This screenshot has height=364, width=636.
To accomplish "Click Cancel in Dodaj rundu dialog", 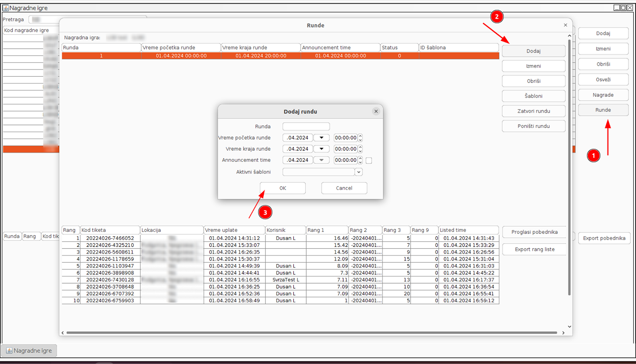I will point(344,188).
